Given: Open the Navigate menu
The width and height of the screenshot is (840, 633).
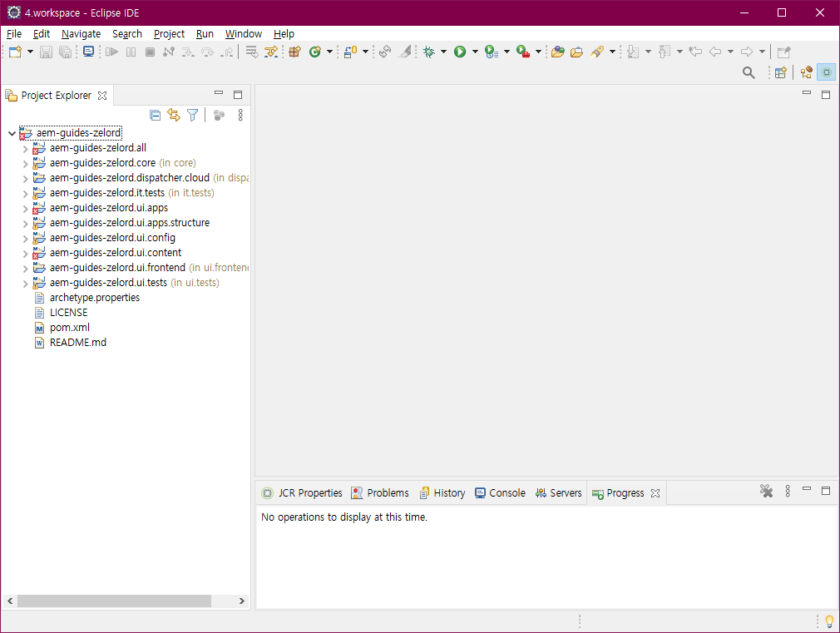Looking at the screenshot, I should 81,34.
